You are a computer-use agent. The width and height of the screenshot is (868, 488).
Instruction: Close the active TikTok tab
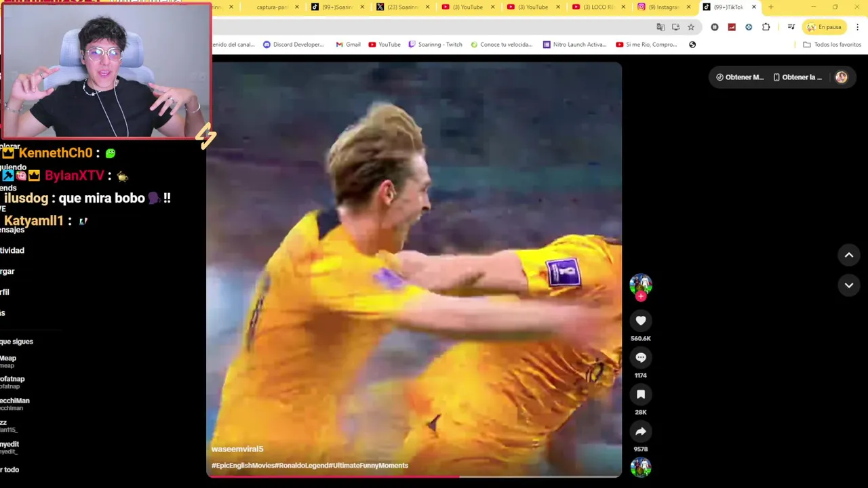753,7
